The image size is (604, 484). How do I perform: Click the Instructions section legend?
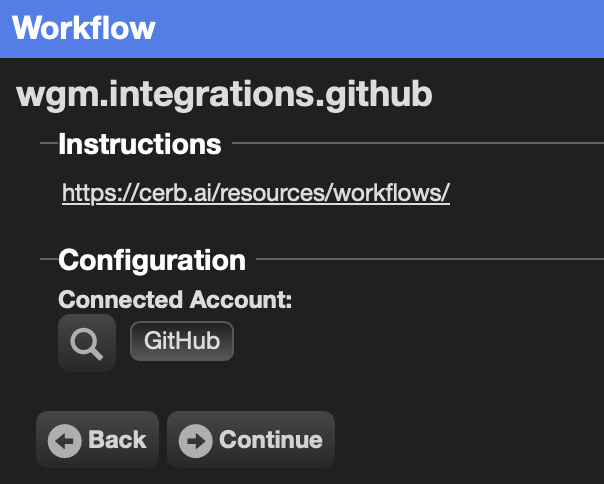pyautogui.click(x=140, y=144)
